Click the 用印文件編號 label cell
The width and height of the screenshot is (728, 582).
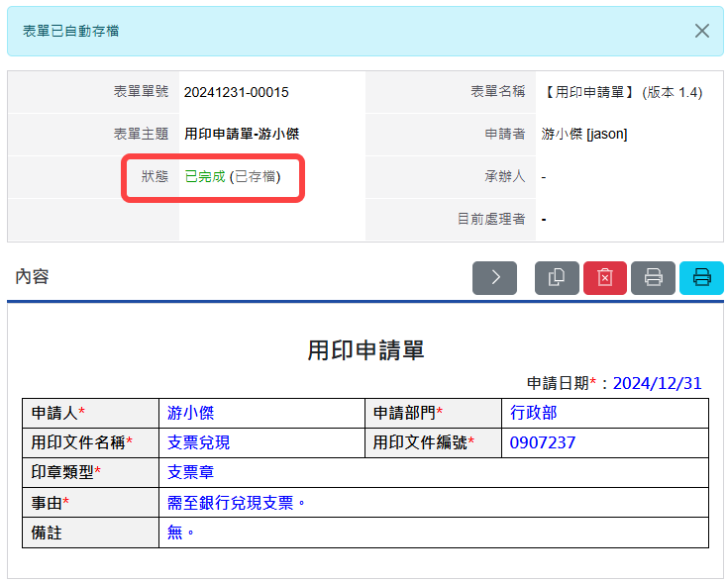pos(433,442)
